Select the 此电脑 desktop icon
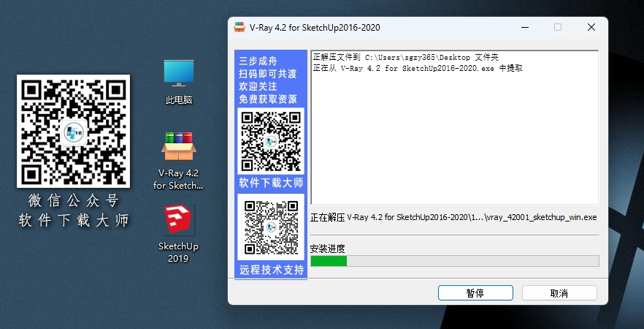644x329 pixels. point(179,82)
